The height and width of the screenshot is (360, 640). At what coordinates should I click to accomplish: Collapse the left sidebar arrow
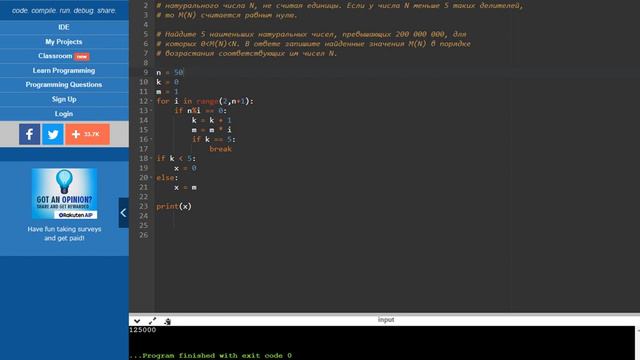coord(123,213)
